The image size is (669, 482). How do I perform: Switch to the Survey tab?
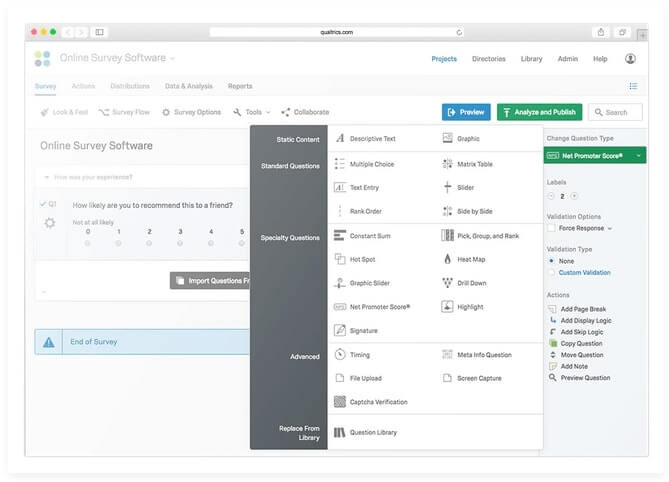(45, 86)
